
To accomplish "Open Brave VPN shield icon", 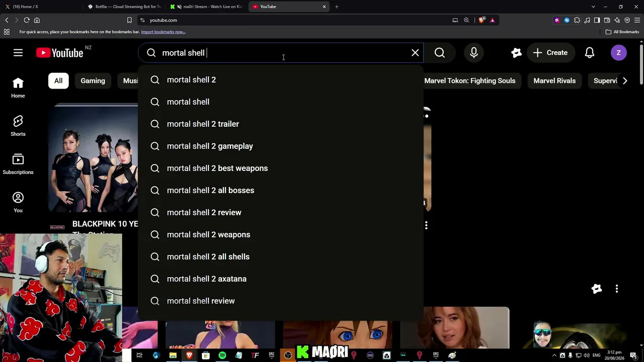I will pyautogui.click(x=627, y=20).
